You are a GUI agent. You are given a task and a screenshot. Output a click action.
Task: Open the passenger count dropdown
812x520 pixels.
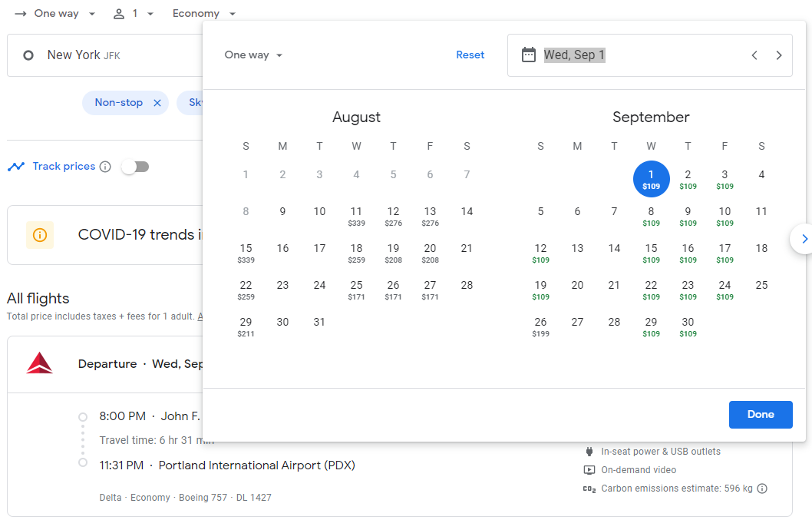134,14
